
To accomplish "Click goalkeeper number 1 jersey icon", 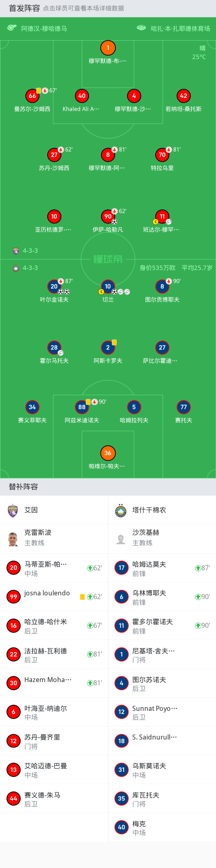I will pyautogui.click(x=108, y=48).
